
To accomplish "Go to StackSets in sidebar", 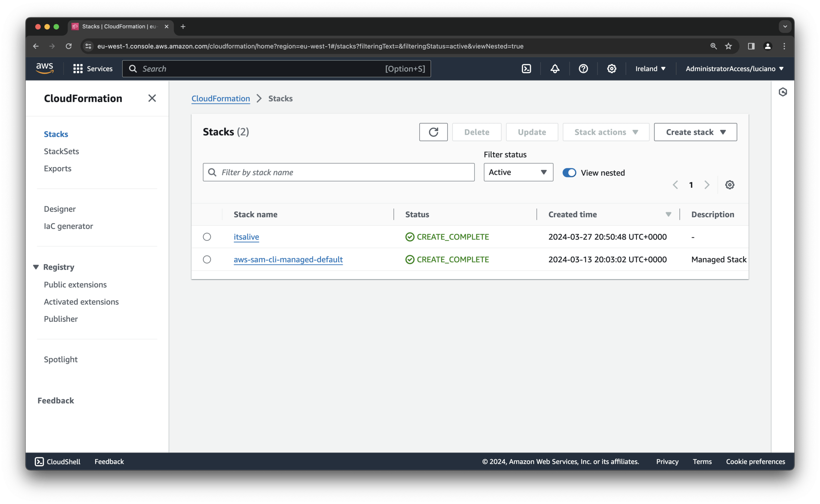I will point(61,151).
